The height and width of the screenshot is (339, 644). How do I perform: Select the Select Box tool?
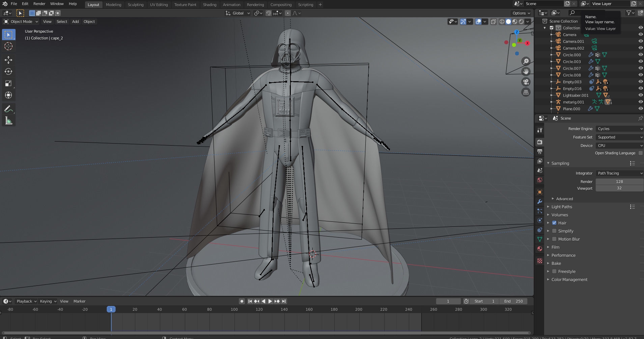tap(8, 35)
